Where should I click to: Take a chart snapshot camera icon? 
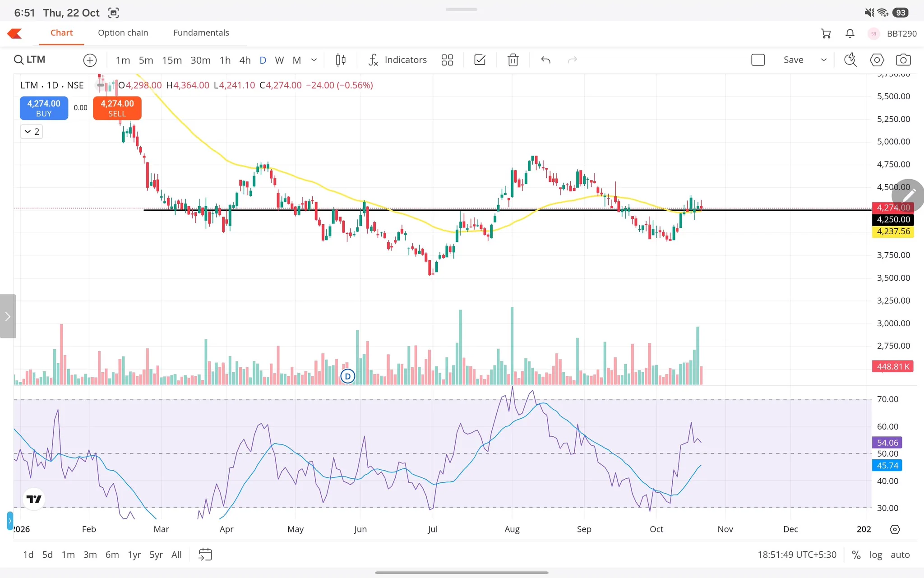pos(903,60)
